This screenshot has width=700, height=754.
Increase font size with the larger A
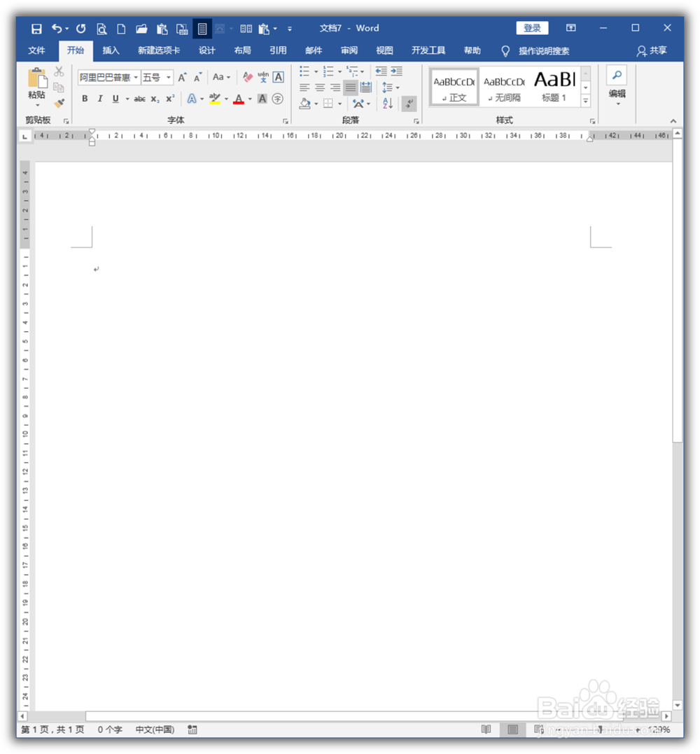point(182,78)
